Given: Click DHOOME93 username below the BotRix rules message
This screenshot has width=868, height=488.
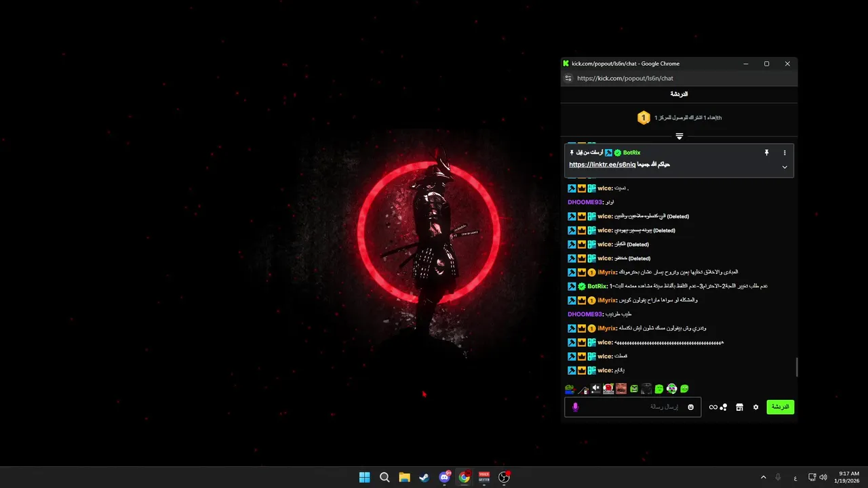Looking at the screenshot, I should click(585, 314).
